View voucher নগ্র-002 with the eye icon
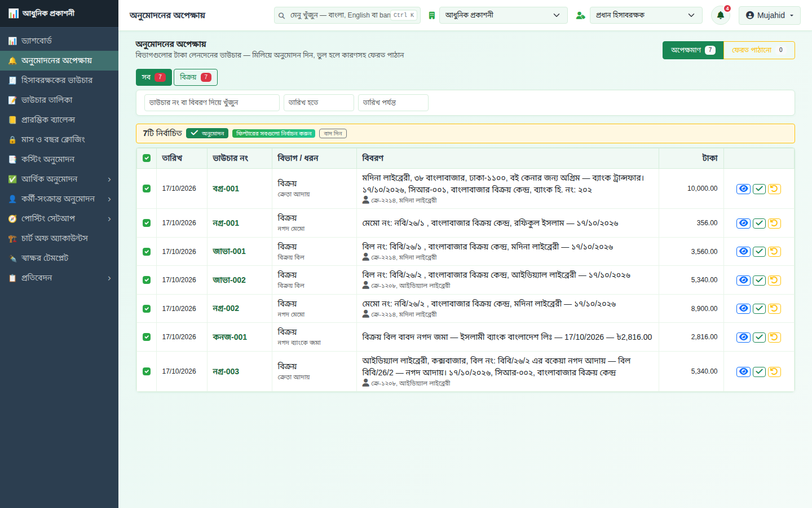The image size is (812, 508). pyautogui.click(x=744, y=308)
